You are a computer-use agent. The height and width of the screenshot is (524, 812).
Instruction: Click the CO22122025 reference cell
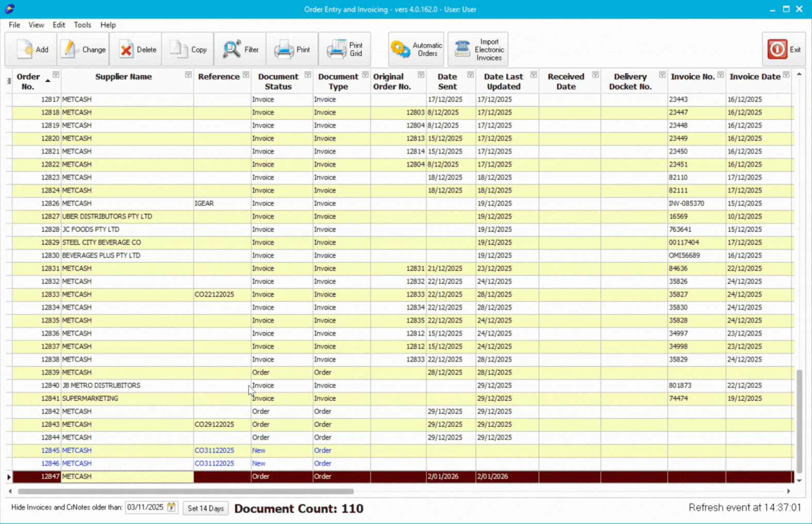pos(222,294)
